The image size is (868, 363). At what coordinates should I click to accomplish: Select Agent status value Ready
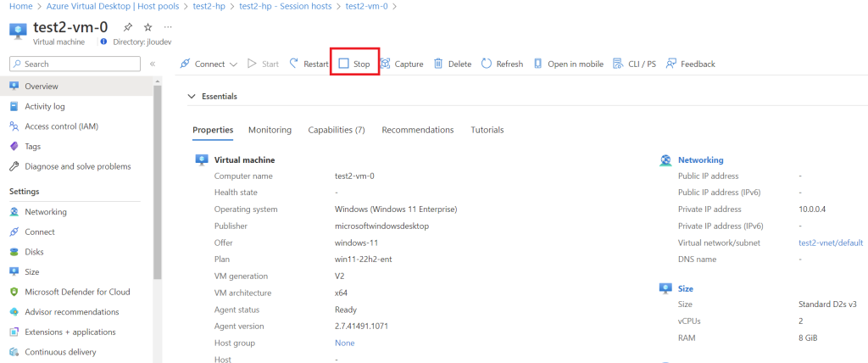tap(346, 310)
